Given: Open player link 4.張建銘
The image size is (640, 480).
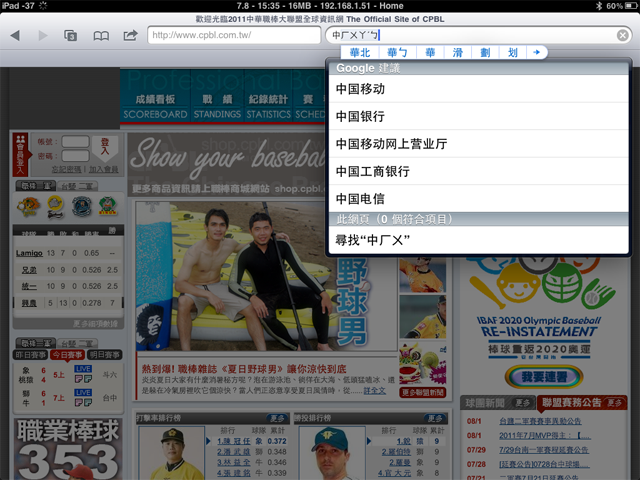Looking at the screenshot, I should click(x=233, y=473).
